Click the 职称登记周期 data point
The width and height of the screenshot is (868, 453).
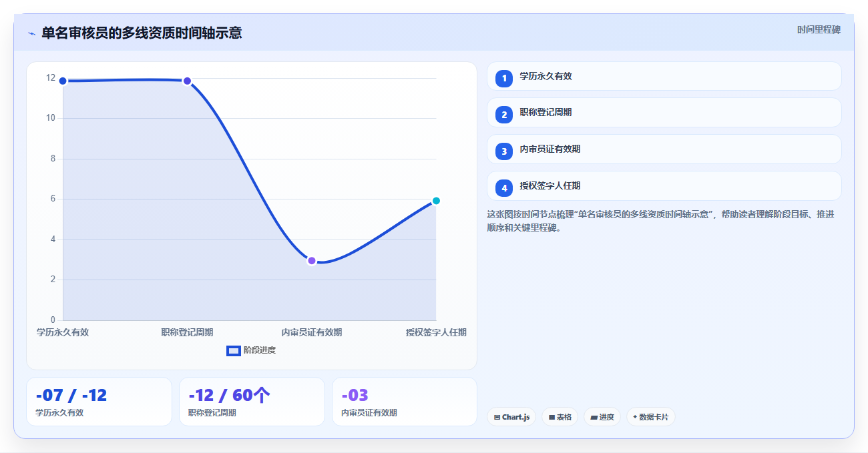tap(187, 81)
